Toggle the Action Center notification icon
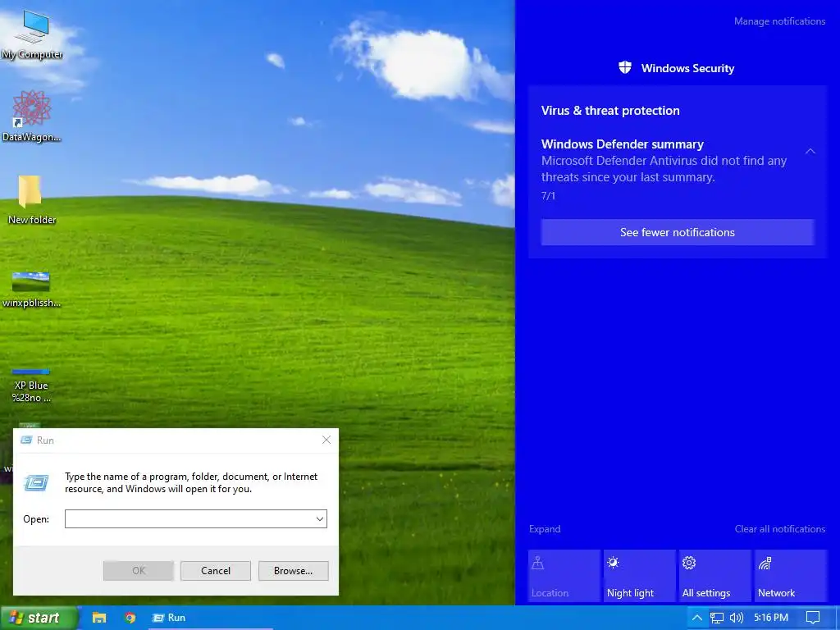840x630 pixels. pyautogui.click(x=813, y=618)
